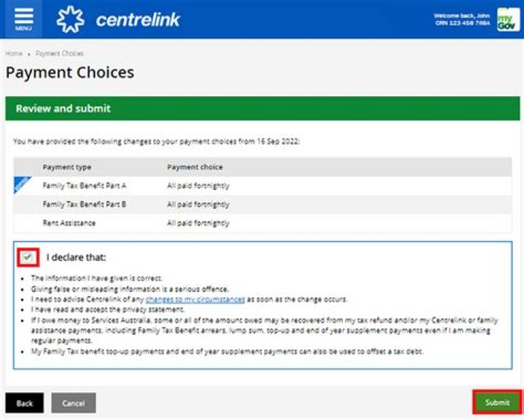Click the Centrelink star logo
The height and width of the screenshot is (420, 524).
(x=71, y=19)
